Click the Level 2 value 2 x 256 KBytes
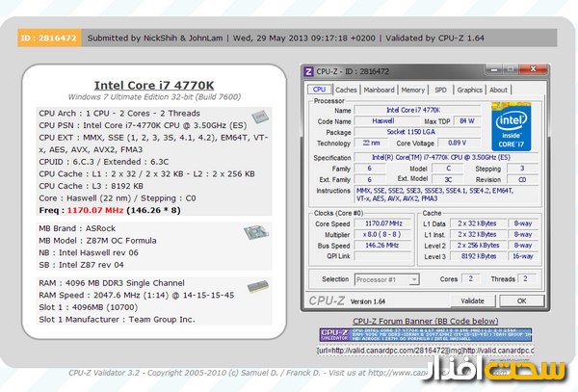 pos(478,245)
